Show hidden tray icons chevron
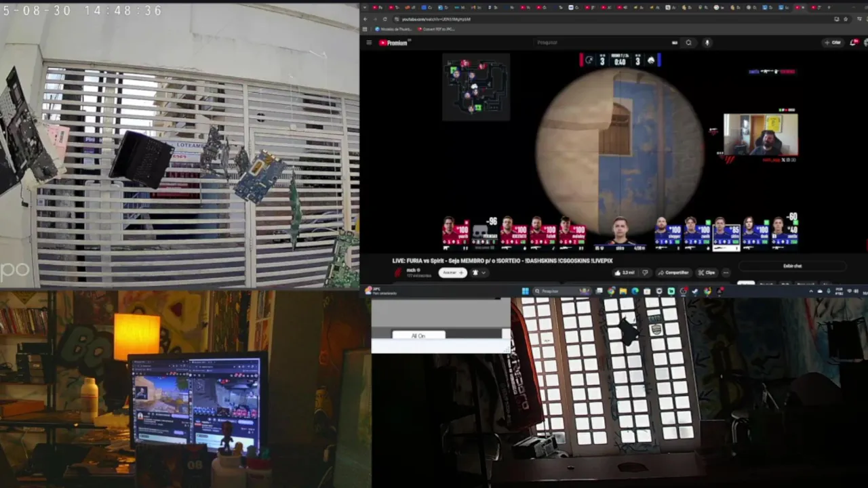The image size is (868, 488). [x=811, y=291]
